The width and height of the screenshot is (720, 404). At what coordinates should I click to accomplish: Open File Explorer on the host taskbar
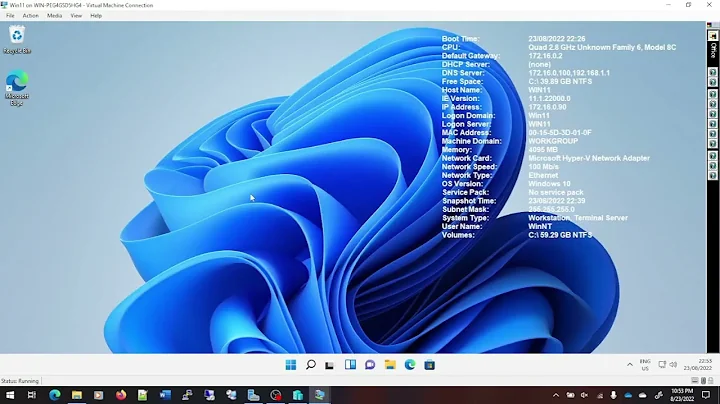77,395
